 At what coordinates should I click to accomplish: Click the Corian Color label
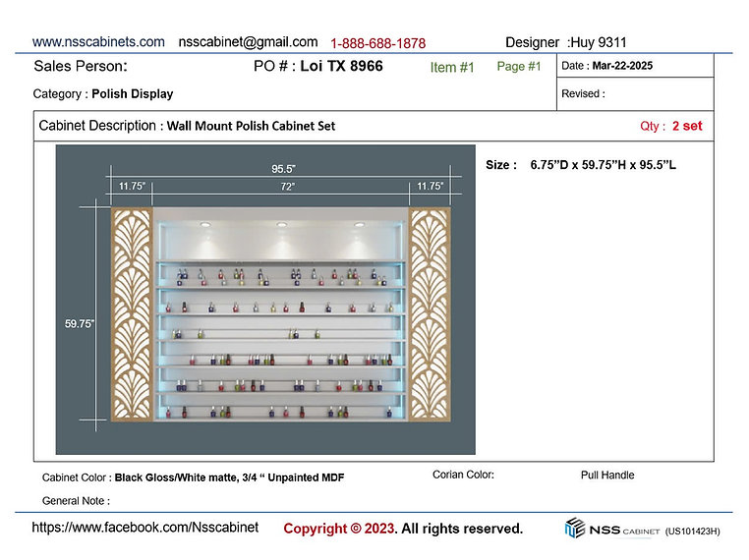[x=463, y=475]
